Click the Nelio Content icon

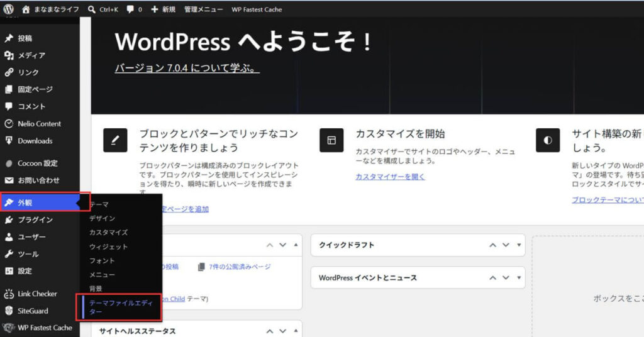pos(9,124)
